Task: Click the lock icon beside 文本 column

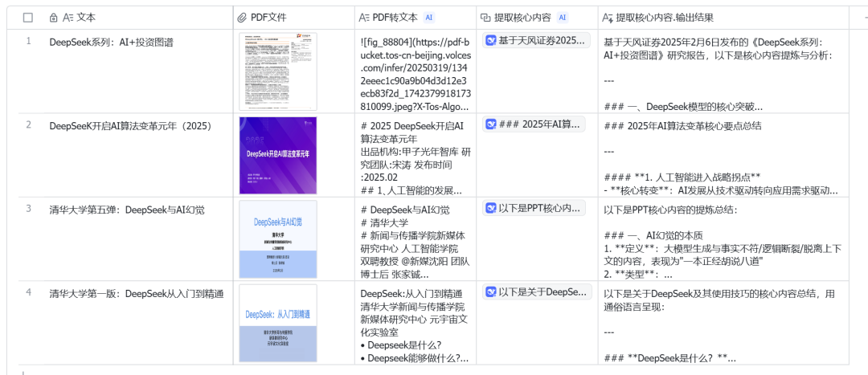Action: pyautogui.click(x=53, y=18)
